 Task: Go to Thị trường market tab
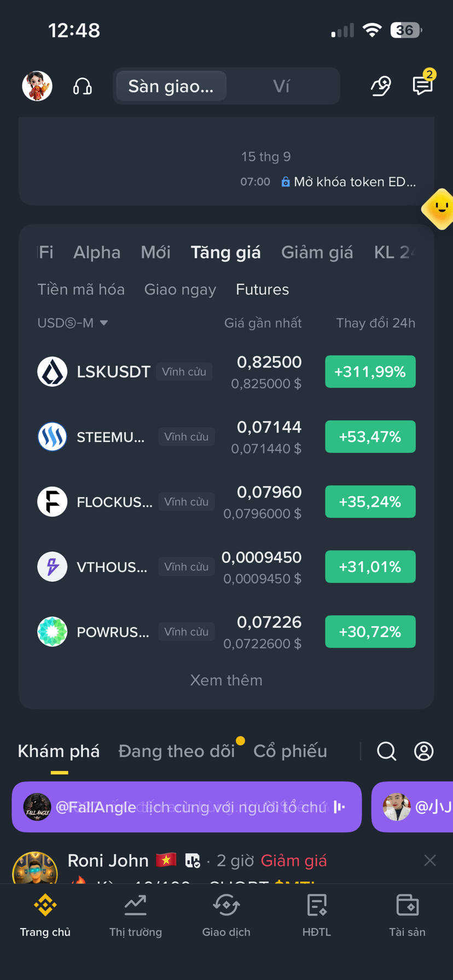[136, 916]
